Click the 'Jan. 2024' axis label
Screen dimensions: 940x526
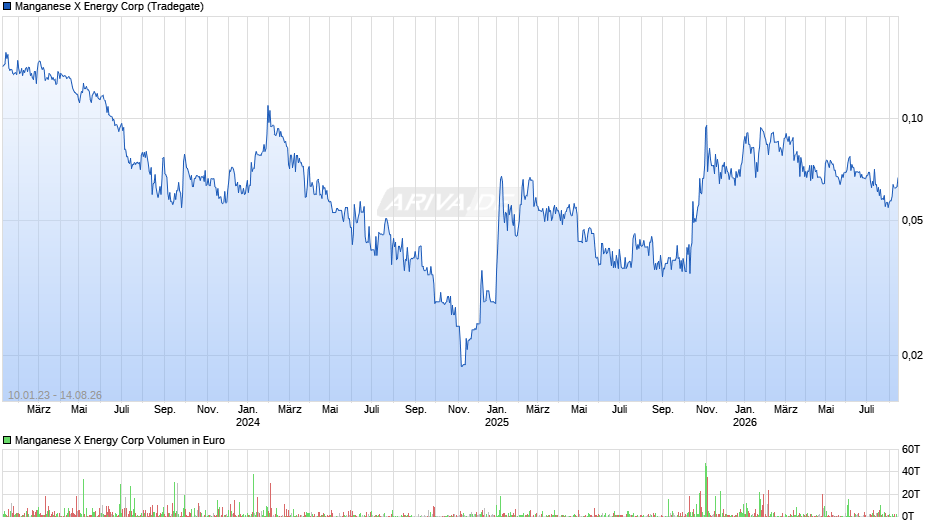tap(248, 416)
